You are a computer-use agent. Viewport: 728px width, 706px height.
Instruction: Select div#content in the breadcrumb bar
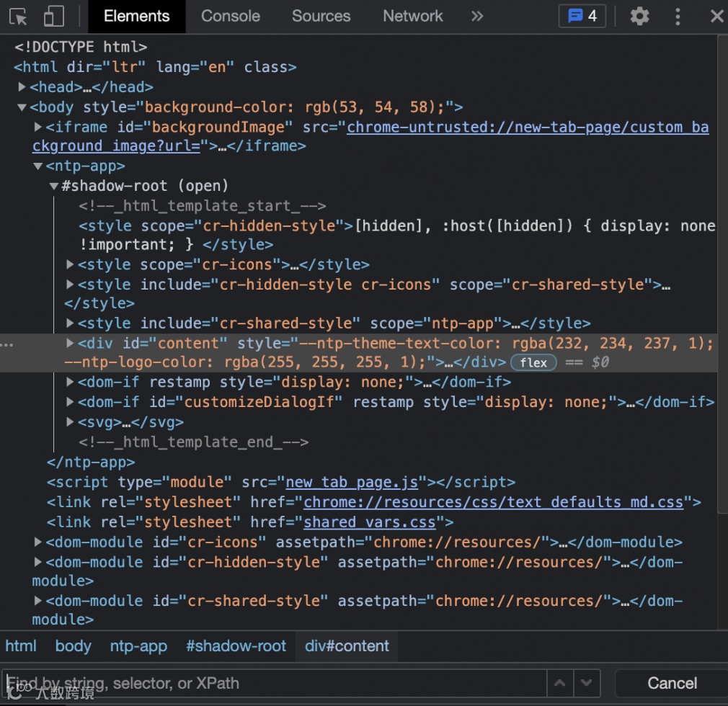[x=347, y=646]
